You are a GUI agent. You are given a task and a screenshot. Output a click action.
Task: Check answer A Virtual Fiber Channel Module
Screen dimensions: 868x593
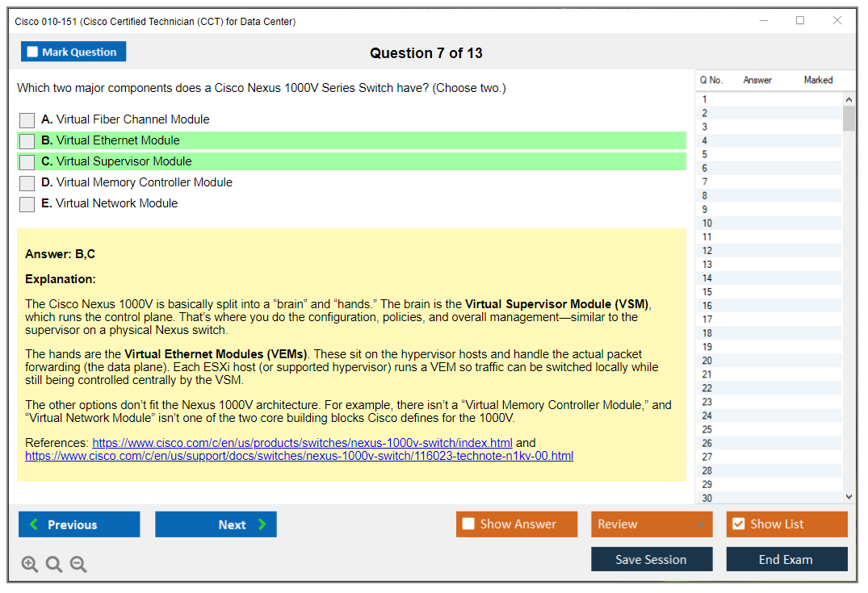(27, 120)
